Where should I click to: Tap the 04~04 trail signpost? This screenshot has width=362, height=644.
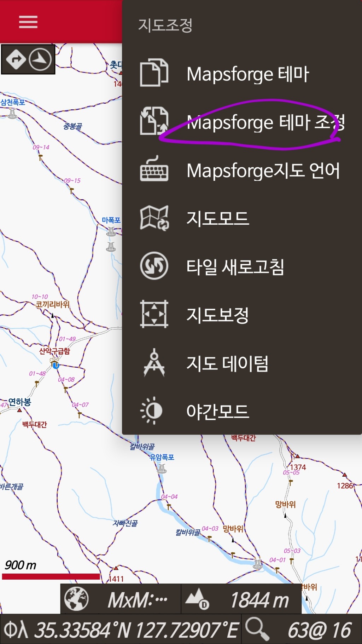[x=169, y=506]
